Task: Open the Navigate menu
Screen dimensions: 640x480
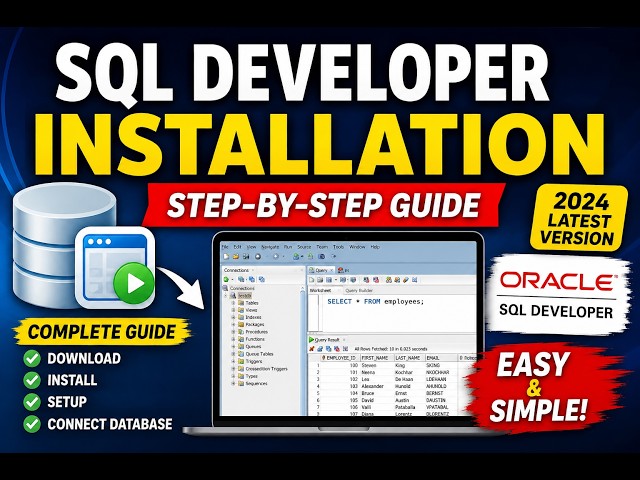Action: [270, 247]
